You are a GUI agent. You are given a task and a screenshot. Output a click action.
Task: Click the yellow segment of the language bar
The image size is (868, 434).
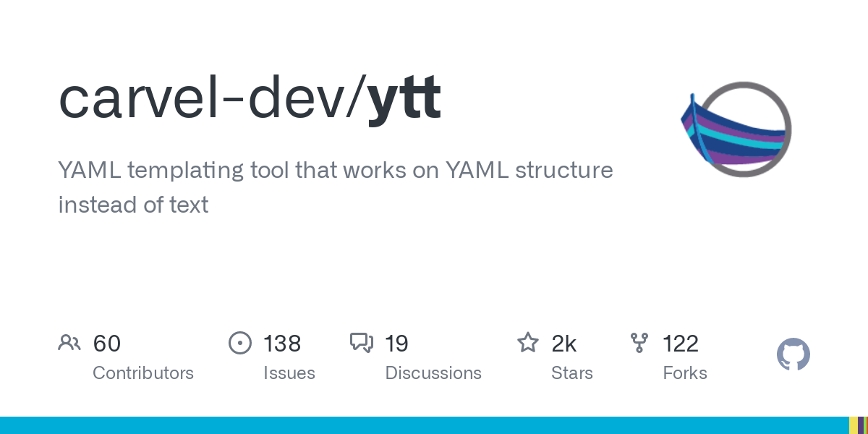point(853,425)
